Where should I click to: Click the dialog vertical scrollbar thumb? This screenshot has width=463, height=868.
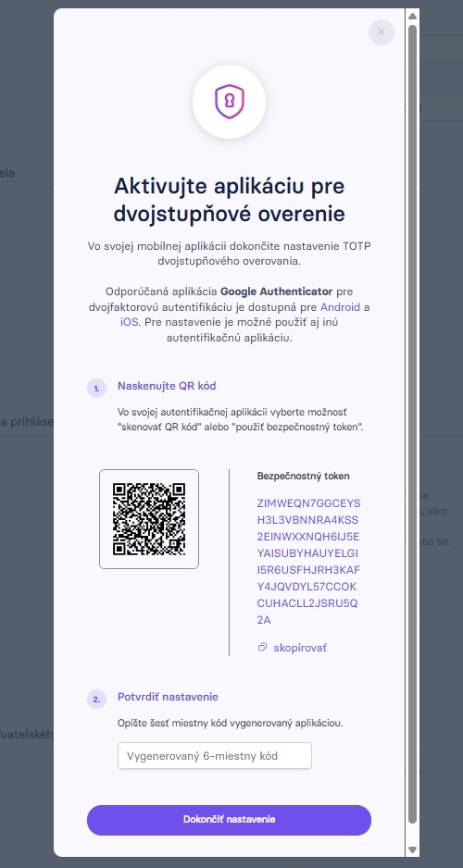412,424
